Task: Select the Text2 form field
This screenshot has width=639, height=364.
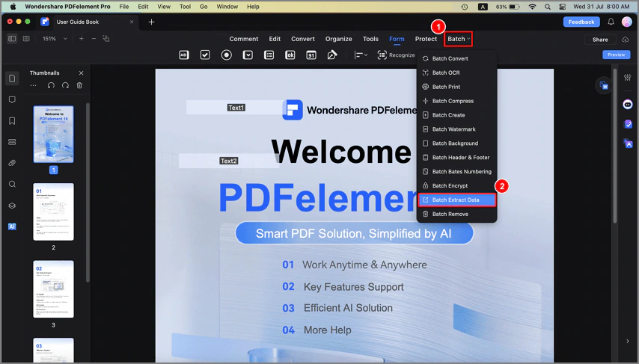Action: 229,161
